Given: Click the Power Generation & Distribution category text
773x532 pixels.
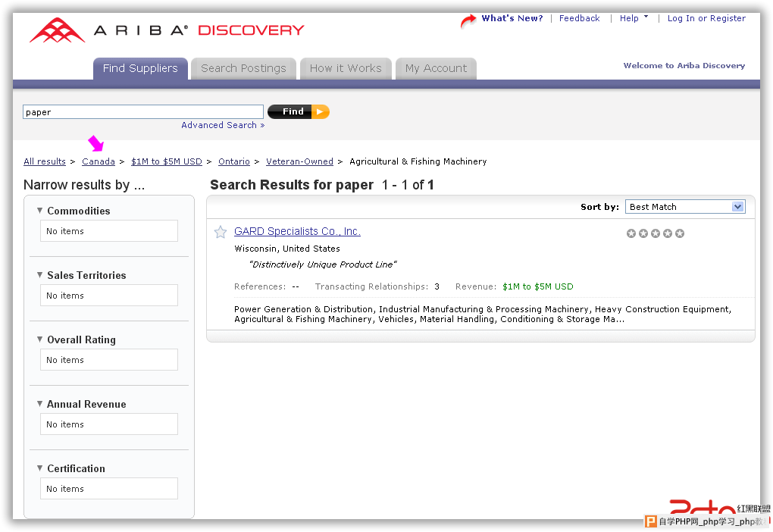Looking at the screenshot, I should [304, 309].
